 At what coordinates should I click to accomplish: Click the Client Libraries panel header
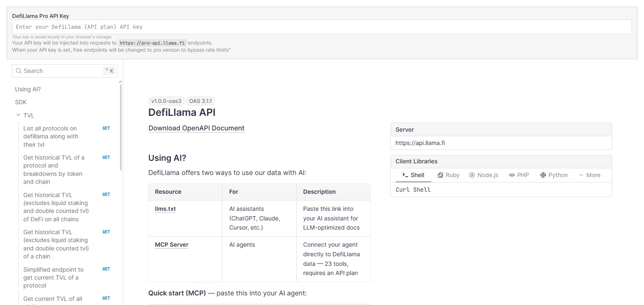(x=501, y=161)
